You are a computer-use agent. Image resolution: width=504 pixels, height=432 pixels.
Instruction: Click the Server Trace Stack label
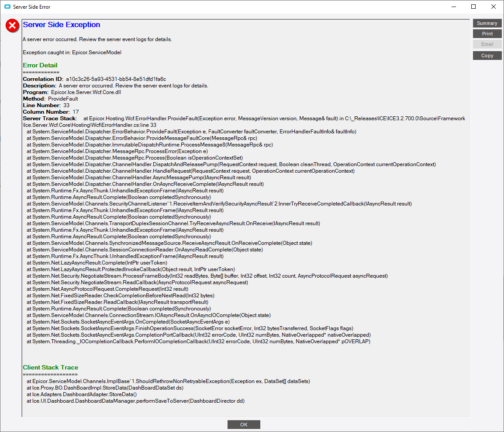50,118
